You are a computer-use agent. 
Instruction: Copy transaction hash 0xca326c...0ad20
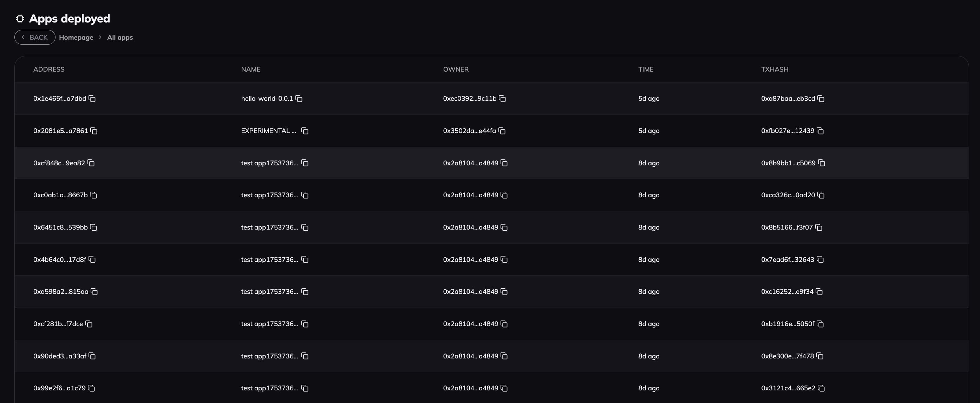click(x=821, y=196)
